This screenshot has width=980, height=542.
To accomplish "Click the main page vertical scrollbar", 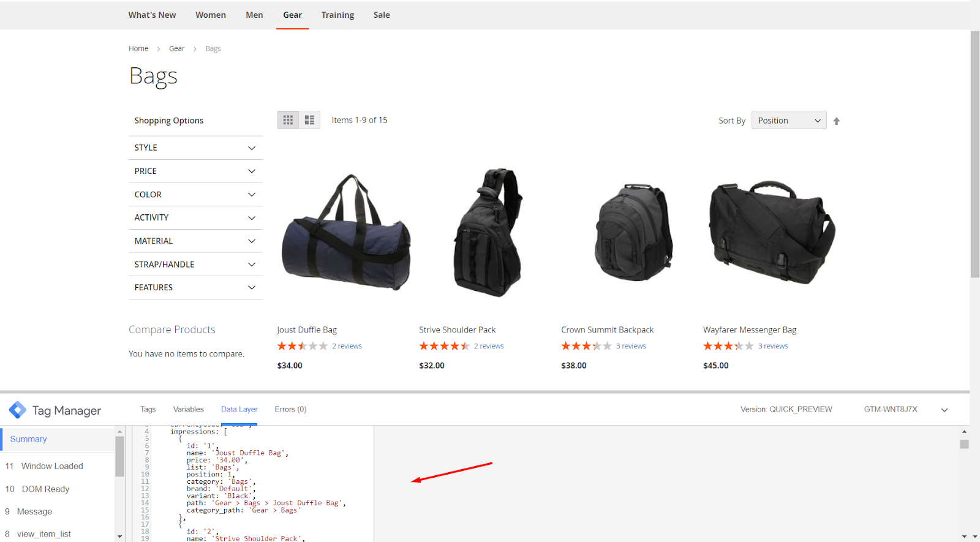I will click(974, 153).
